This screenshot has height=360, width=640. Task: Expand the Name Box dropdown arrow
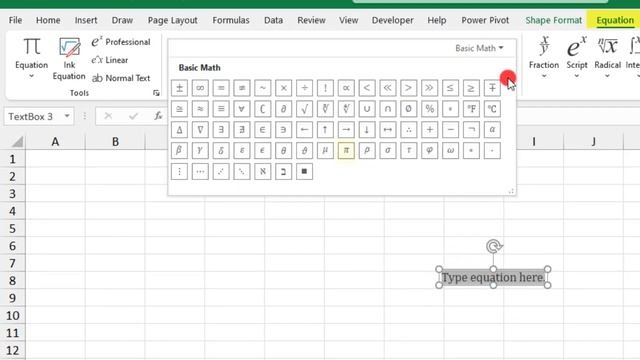pyautogui.click(x=67, y=116)
